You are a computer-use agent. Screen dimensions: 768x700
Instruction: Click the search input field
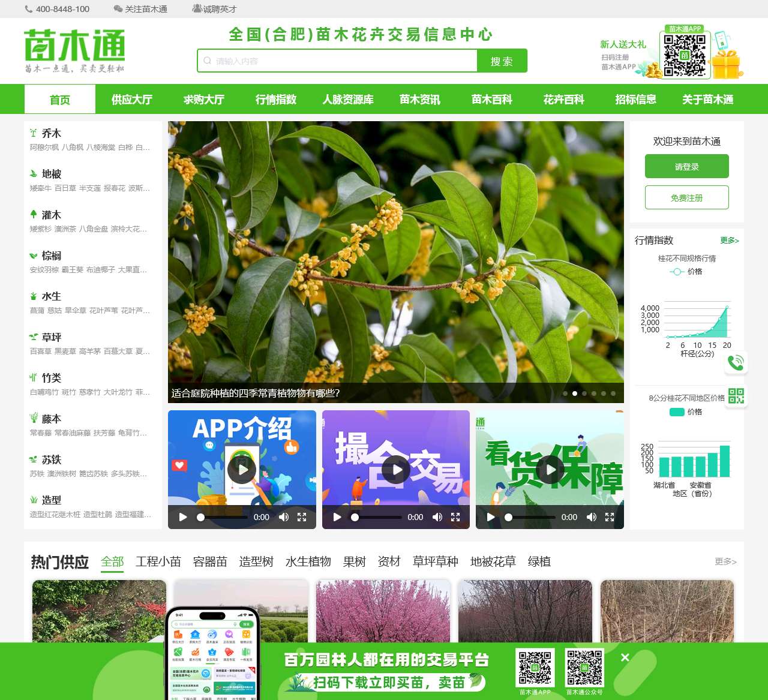pyautogui.click(x=336, y=61)
